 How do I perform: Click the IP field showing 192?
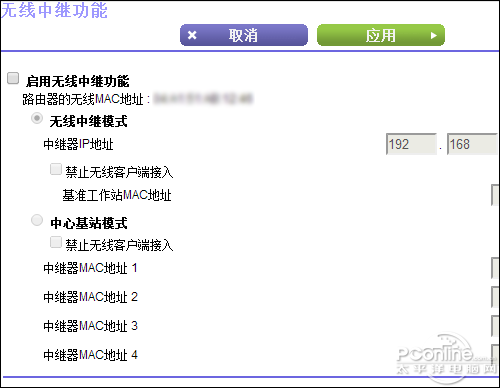click(411, 144)
